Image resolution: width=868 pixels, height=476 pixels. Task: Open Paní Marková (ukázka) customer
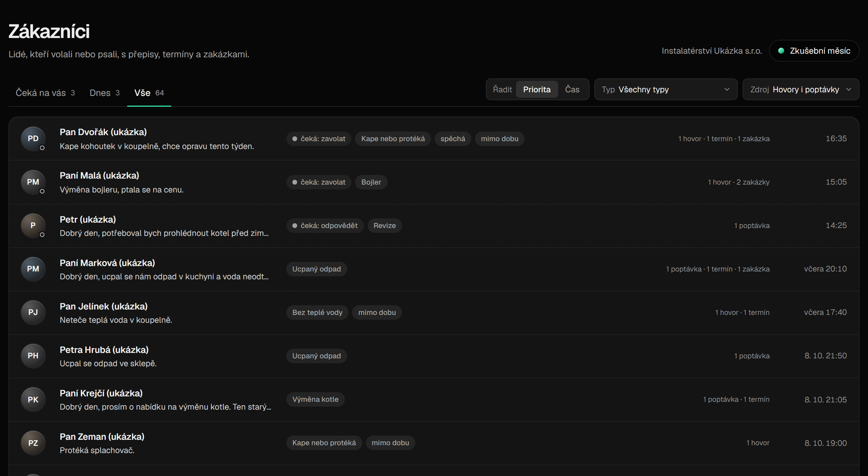point(434,269)
